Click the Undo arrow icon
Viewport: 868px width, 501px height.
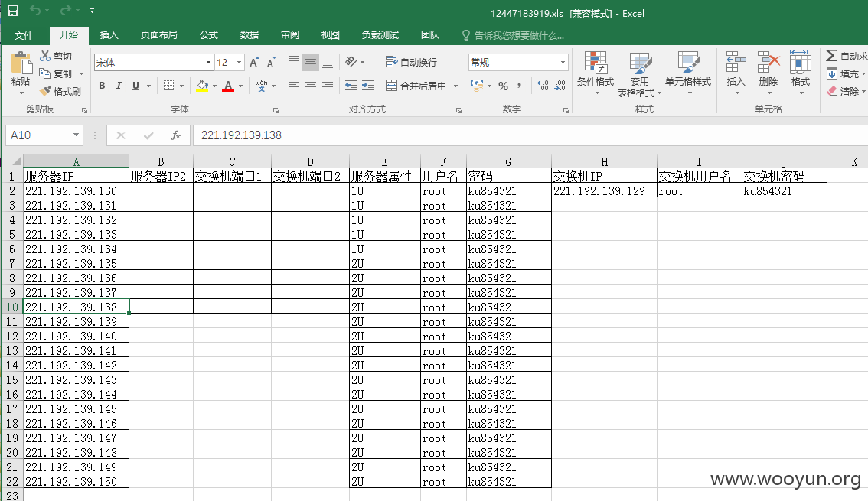click(x=35, y=11)
